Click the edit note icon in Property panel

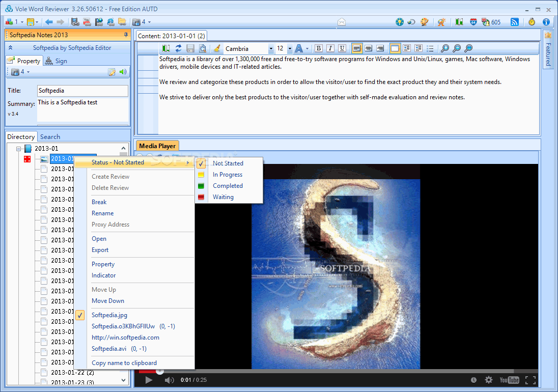111,72
